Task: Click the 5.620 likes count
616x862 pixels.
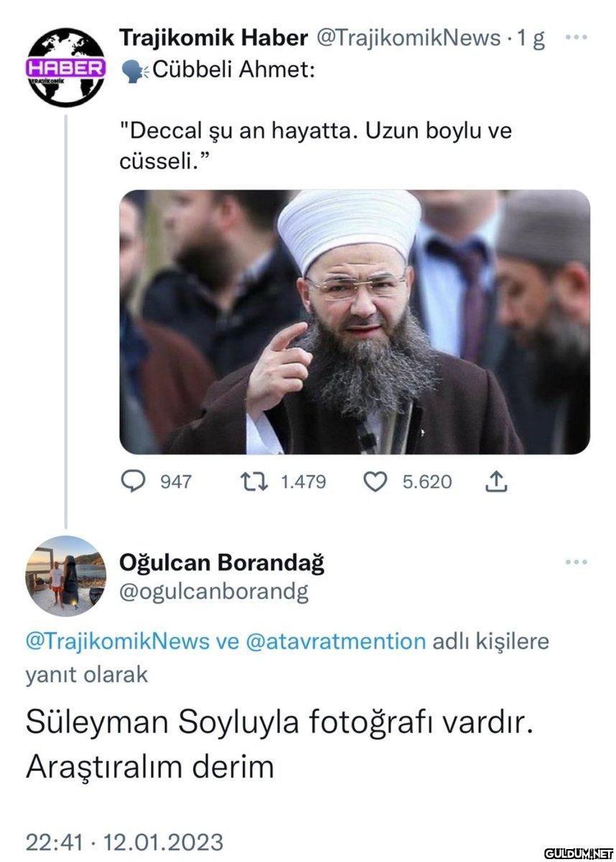Action: tap(427, 482)
